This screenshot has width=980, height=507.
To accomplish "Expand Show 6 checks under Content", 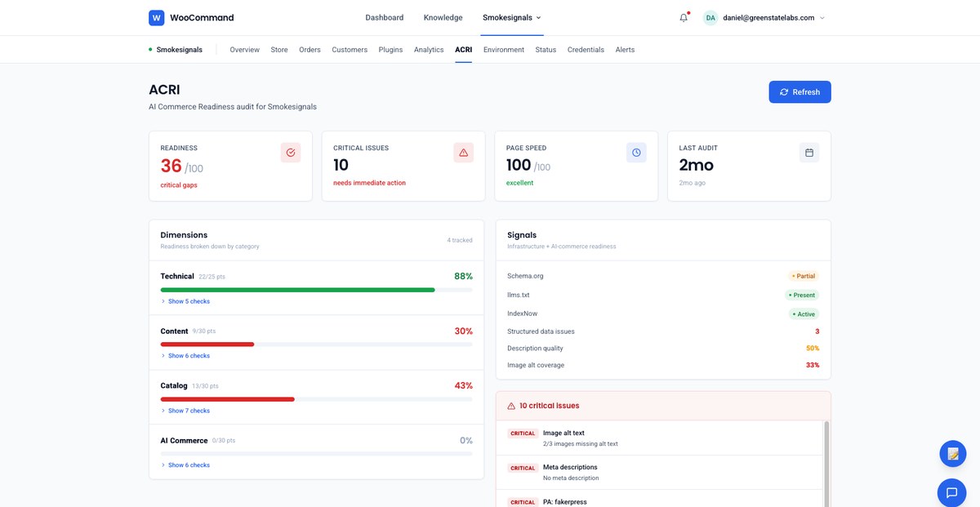I will point(185,356).
